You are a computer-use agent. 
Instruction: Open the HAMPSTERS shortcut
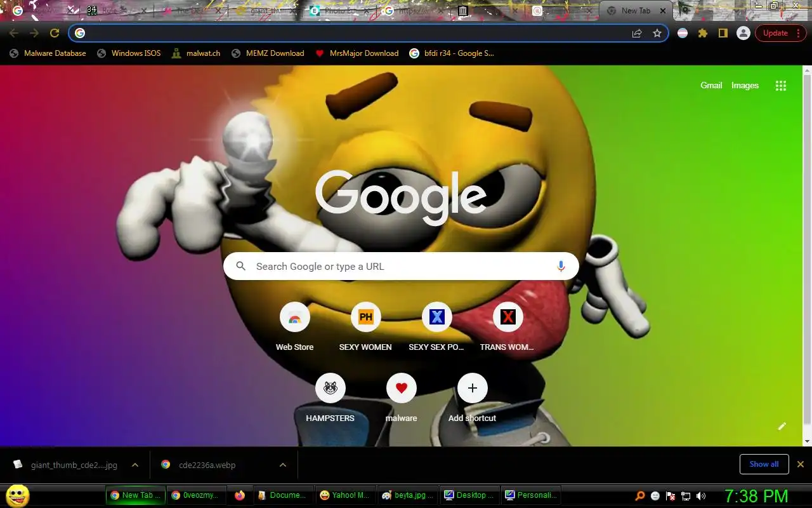tap(330, 398)
